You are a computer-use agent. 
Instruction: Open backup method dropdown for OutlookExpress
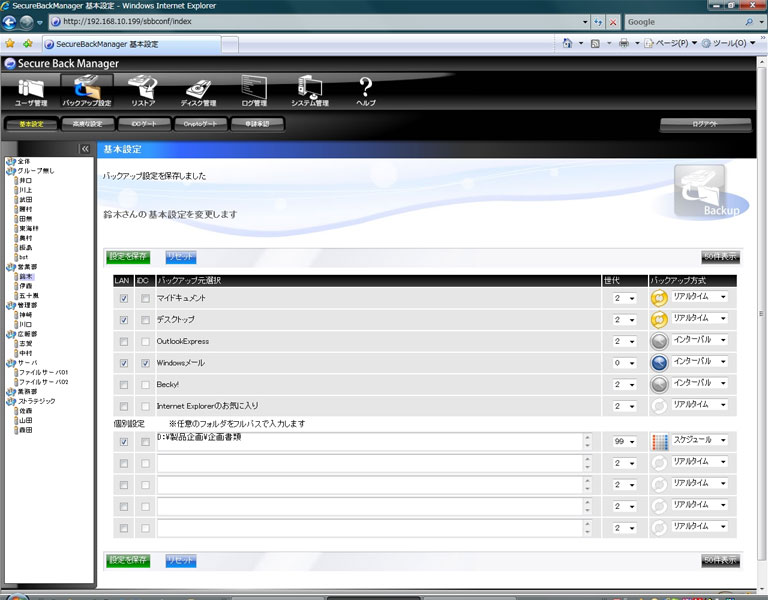point(699,339)
